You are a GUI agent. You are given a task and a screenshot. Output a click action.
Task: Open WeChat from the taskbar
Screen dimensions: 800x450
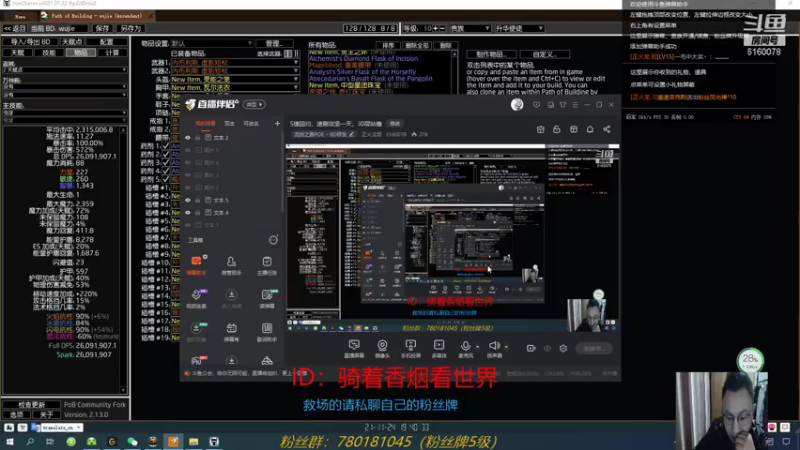point(132,441)
